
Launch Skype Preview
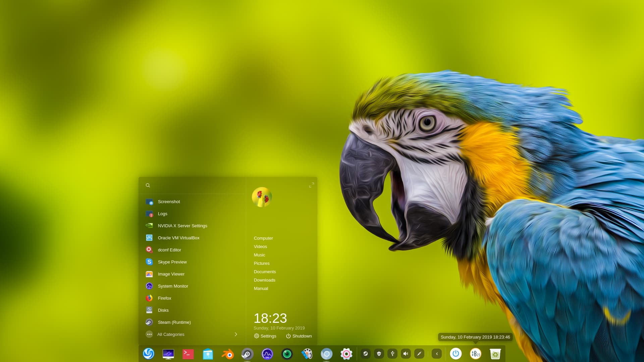[x=192, y=262]
